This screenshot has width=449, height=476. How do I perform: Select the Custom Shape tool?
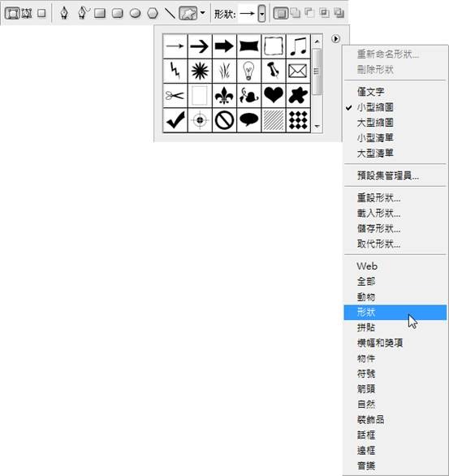pos(188,13)
